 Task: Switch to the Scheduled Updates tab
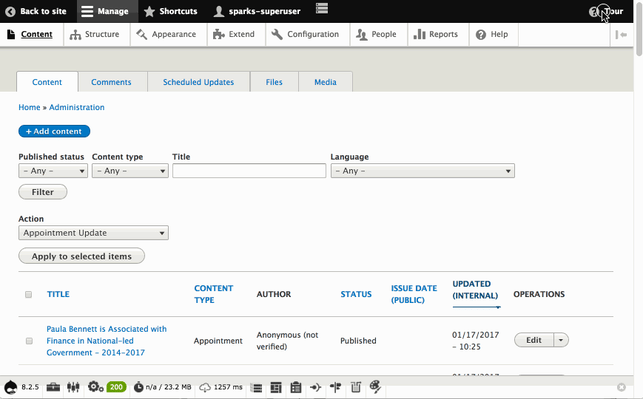(198, 82)
